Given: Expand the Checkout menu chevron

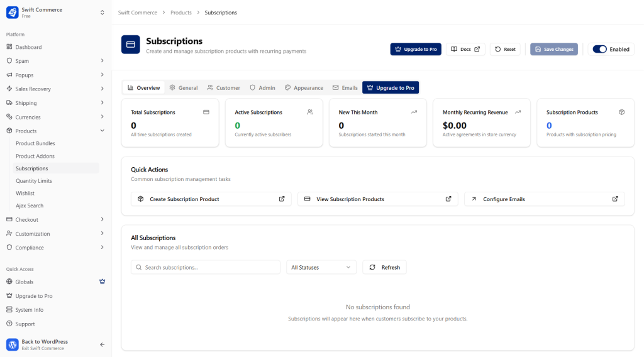Looking at the screenshot, I should (x=103, y=219).
